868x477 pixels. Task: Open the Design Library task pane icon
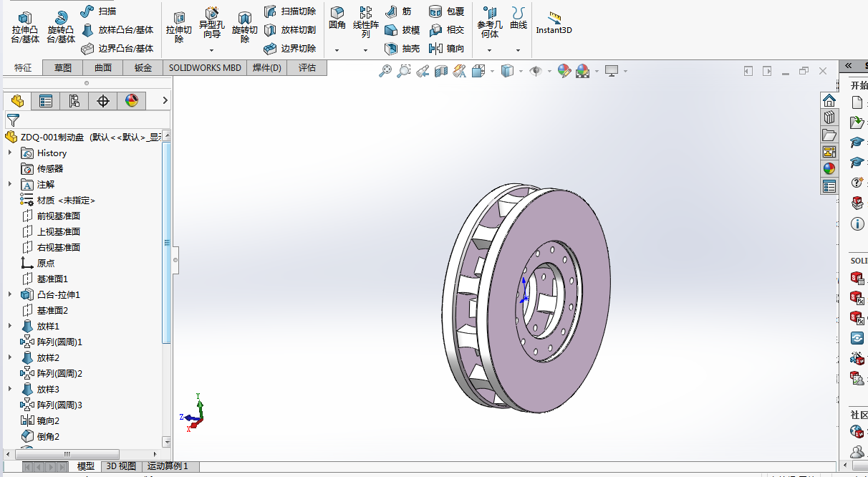(x=829, y=117)
